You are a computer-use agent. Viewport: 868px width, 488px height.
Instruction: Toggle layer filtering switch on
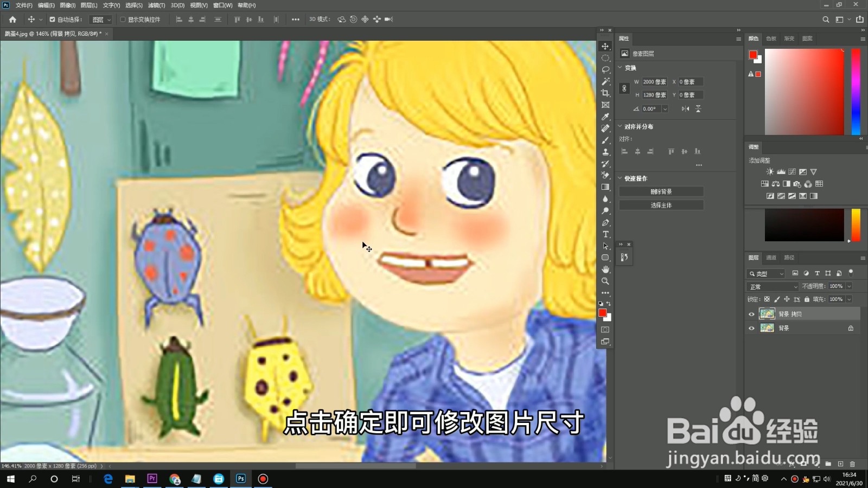pyautogui.click(x=851, y=273)
